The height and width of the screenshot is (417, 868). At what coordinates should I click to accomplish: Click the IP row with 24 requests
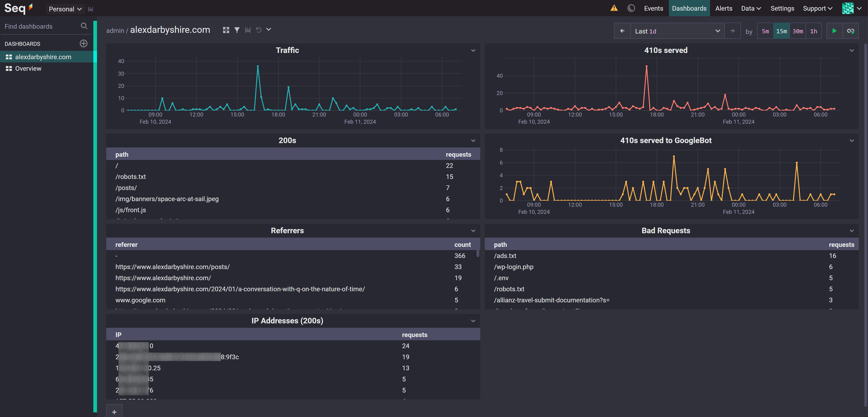[293, 346]
